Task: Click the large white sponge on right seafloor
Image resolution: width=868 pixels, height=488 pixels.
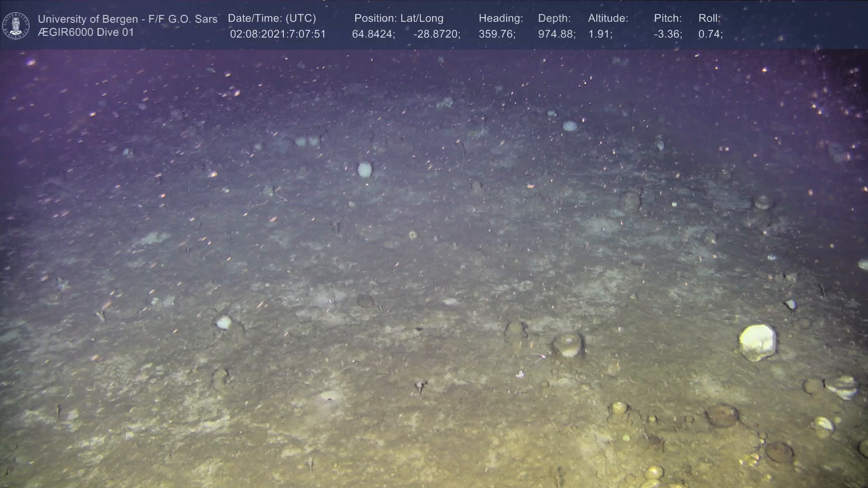Action: [757, 342]
